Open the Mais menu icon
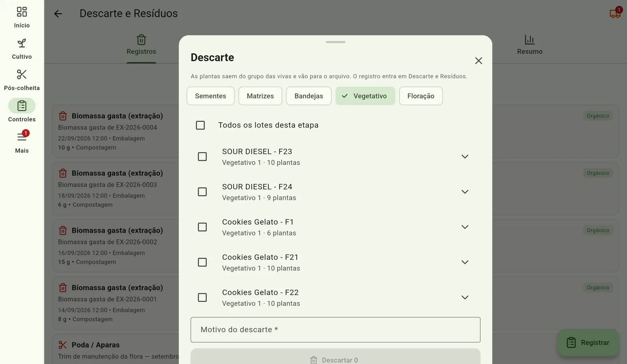Image resolution: width=627 pixels, height=364 pixels. point(22,137)
